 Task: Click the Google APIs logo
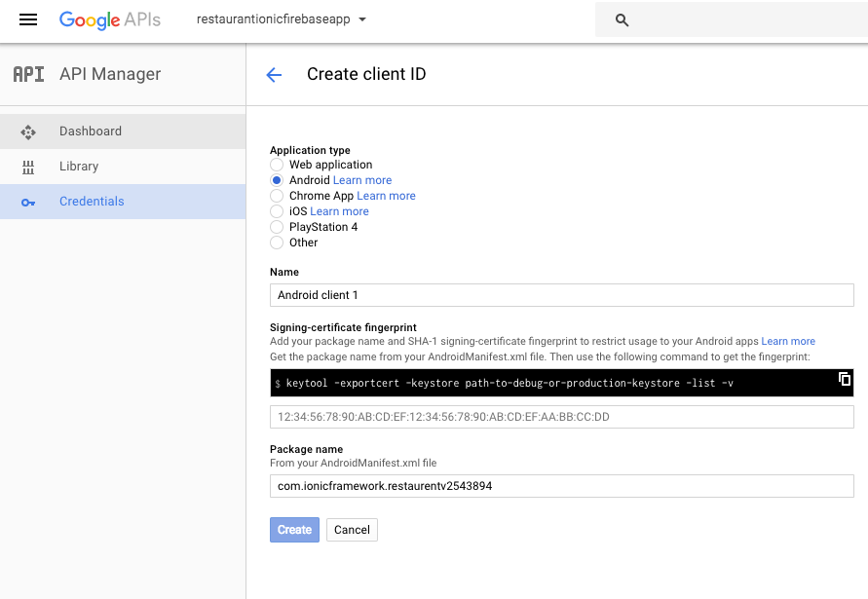click(x=110, y=19)
